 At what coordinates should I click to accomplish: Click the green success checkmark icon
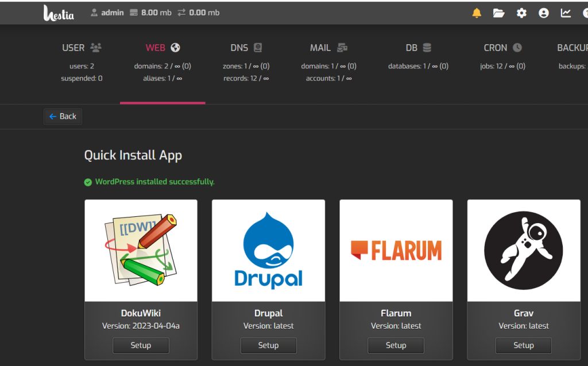88,182
